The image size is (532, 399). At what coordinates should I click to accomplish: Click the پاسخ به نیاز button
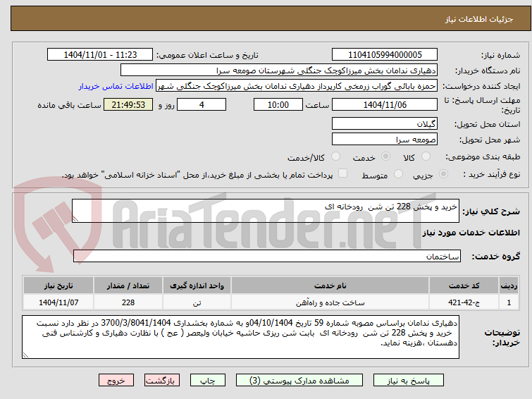(x=409, y=381)
